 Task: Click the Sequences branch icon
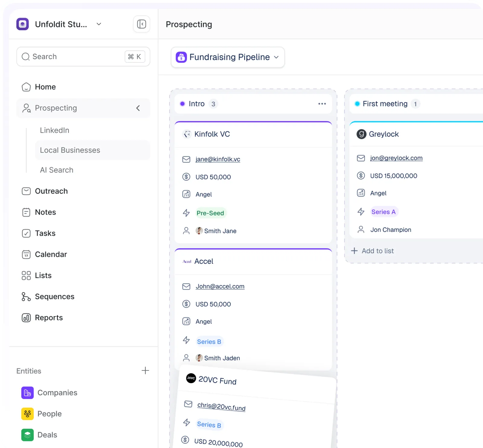[26, 297]
